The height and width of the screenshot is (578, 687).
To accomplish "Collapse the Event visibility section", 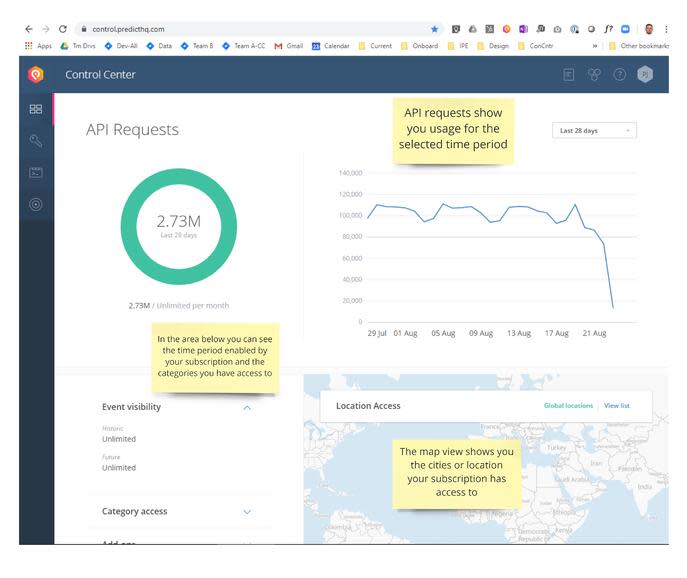I will click(x=247, y=408).
